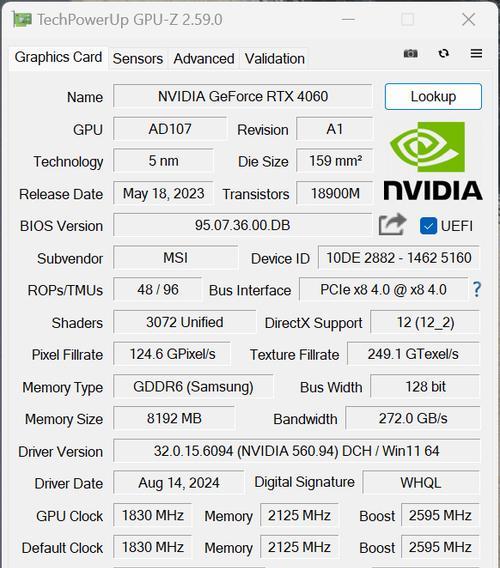The image size is (500, 568).
Task: Click the Driver Version field
Action: tap(297, 451)
